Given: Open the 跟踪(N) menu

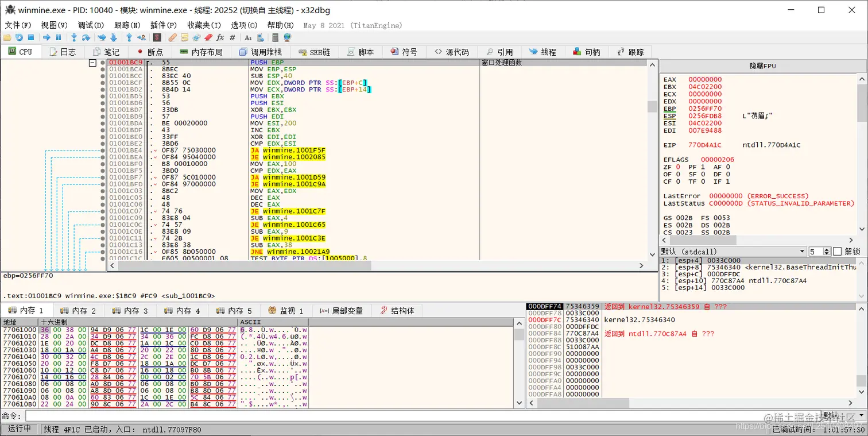Looking at the screenshot, I should (127, 25).
